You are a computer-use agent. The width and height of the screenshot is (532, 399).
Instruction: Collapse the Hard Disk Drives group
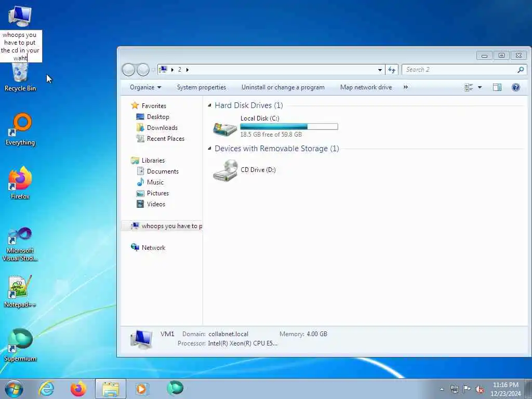click(209, 105)
